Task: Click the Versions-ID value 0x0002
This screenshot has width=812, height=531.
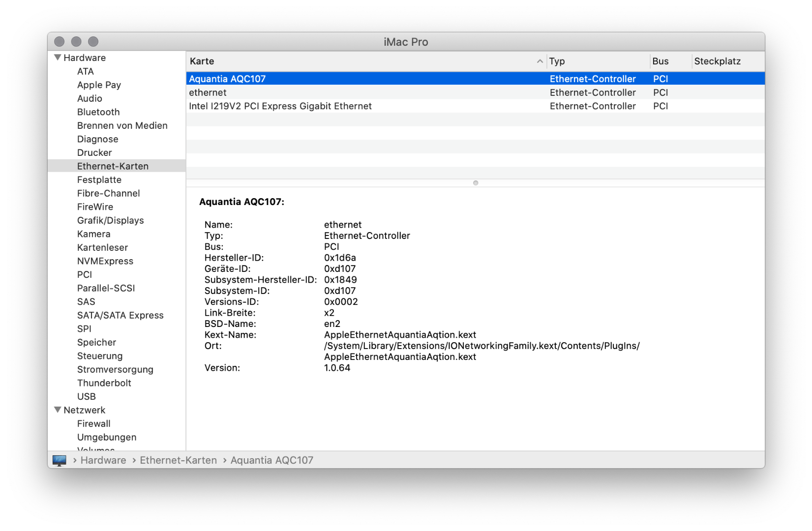Action: click(341, 302)
